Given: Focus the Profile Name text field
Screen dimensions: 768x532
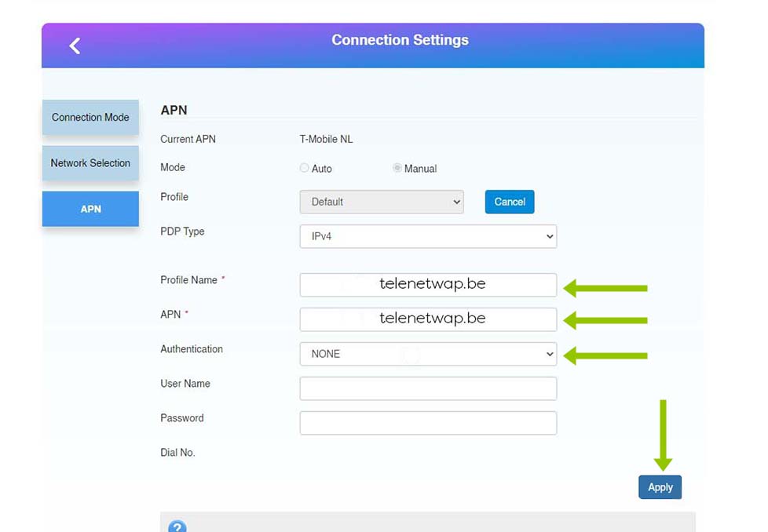Looking at the screenshot, I should pos(428,285).
